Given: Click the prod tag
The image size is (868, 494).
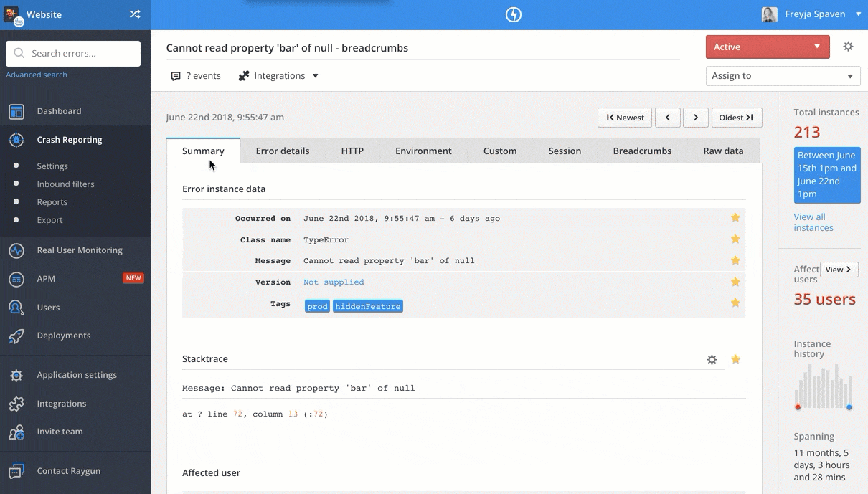Looking at the screenshot, I should [x=317, y=306].
